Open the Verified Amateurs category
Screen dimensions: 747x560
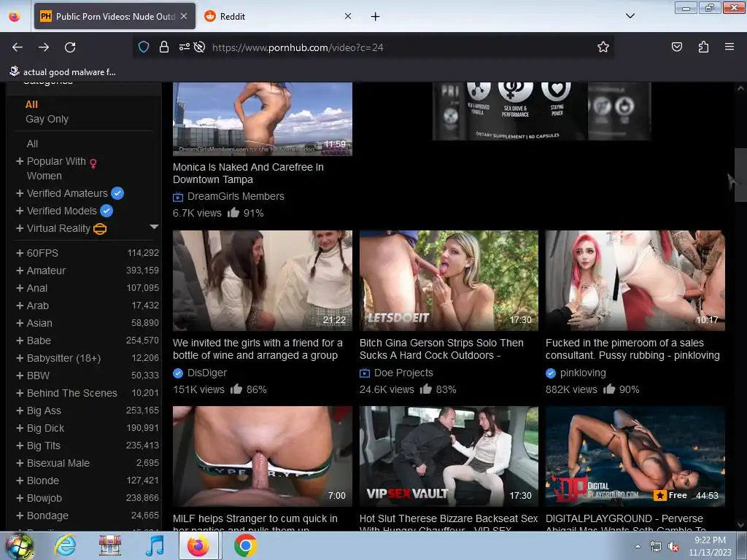coord(67,193)
